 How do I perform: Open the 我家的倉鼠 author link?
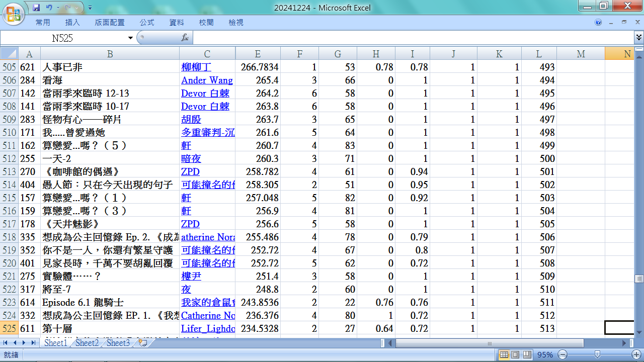208,302
